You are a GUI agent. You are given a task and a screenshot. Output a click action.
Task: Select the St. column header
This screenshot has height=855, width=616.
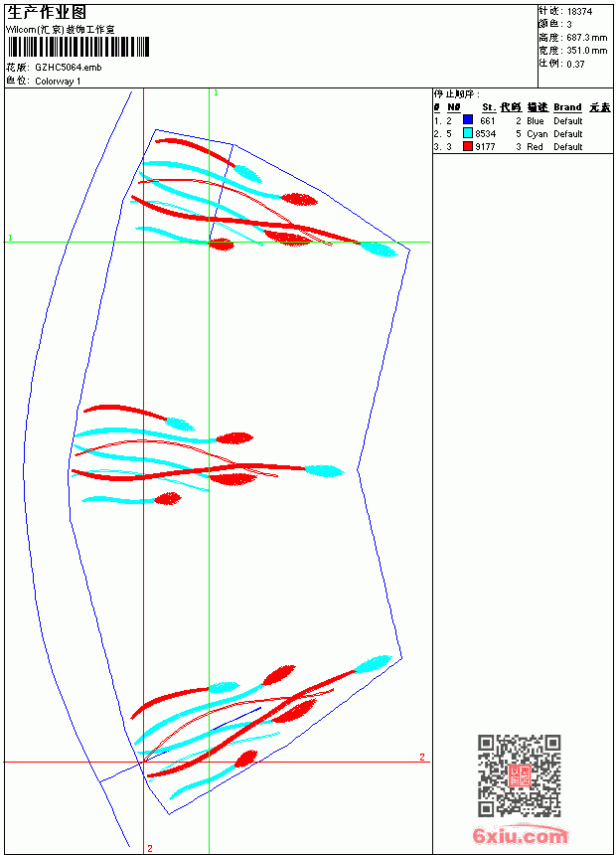[x=489, y=107]
